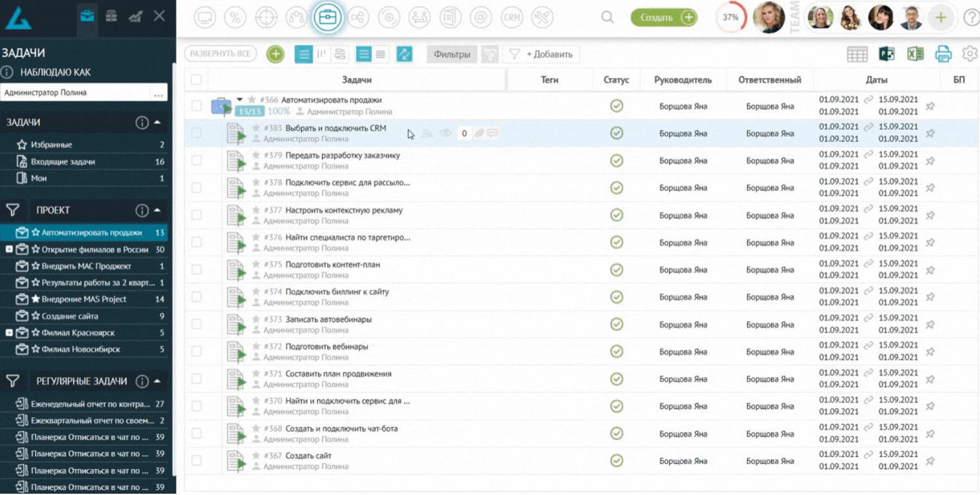
Task: Click the magnifier search icon
Action: (x=607, y=17)
